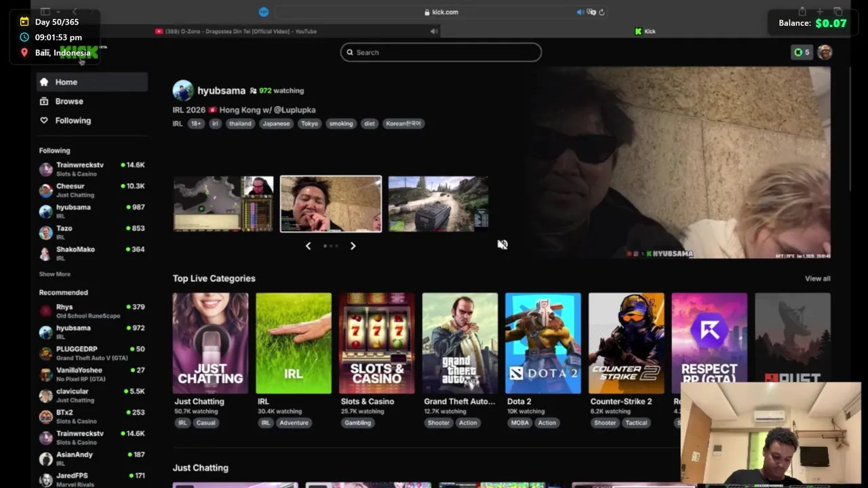Open the Counter-Strike 2 category card
This screenshot has height=488, width=868.
(627, 343)
